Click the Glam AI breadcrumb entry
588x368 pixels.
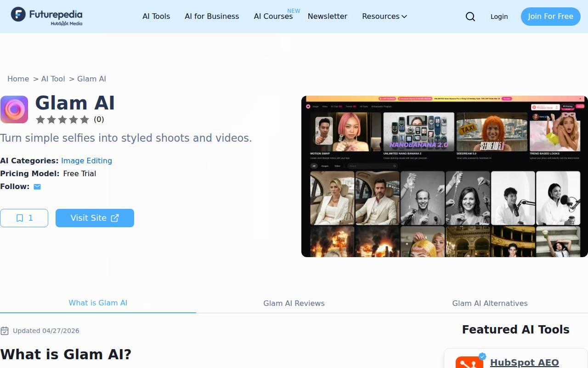pyautogui.click(x=91, y=79)
